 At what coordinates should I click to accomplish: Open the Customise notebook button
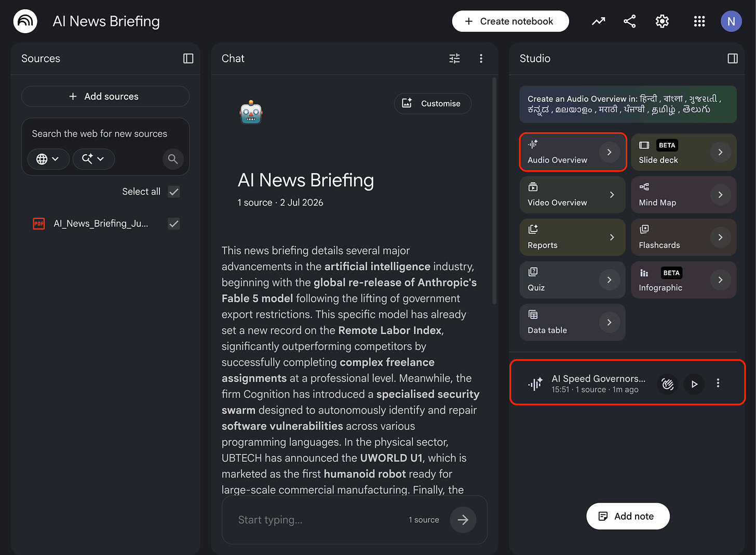pyautogui.click(x=433, y=103)
